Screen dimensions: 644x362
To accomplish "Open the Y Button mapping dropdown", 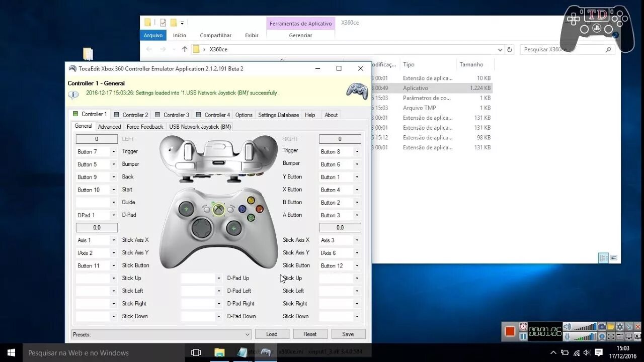I will tap(357, 177).
